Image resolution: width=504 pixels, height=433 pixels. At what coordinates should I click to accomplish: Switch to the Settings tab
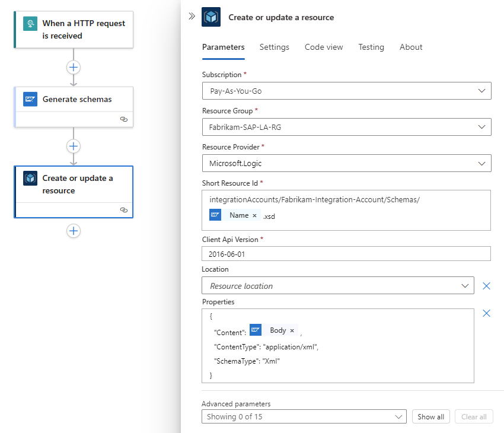point(274,47)
